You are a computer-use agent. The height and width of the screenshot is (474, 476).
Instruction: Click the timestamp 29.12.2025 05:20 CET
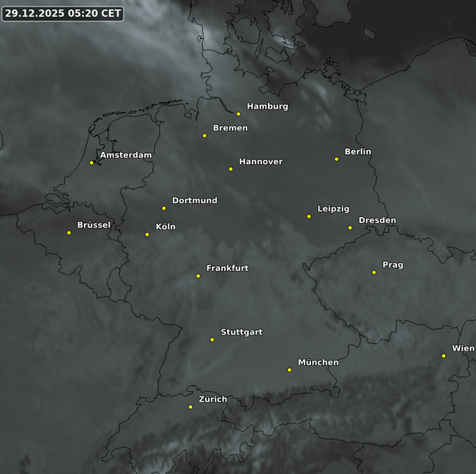point(62,13)
